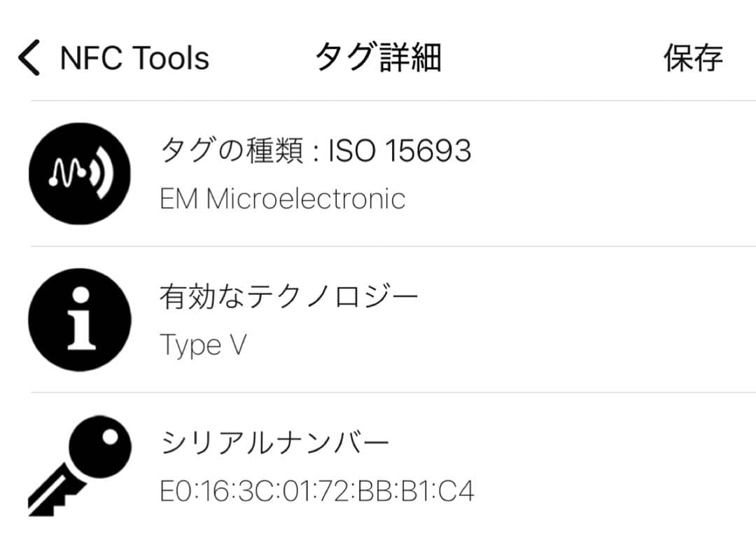Return to NFC Tools via back label
756x533 pixels.
click(134, 57)
